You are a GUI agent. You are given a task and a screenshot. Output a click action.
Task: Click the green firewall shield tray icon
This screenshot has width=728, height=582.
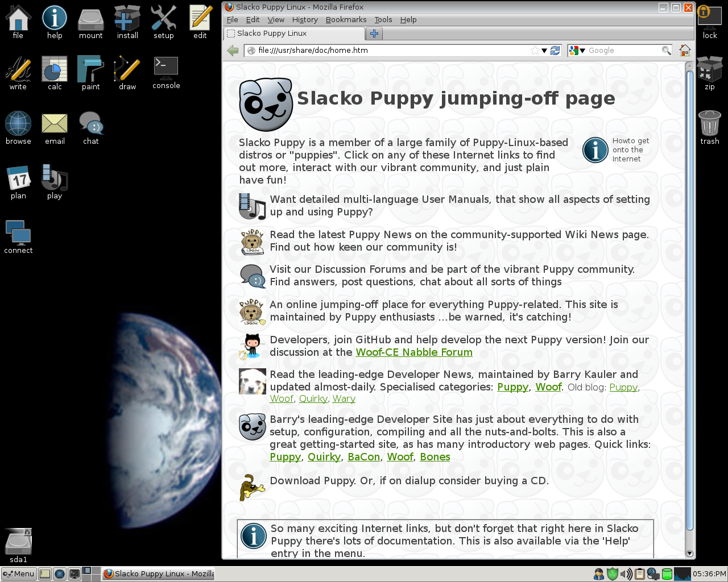coord(612,574)
